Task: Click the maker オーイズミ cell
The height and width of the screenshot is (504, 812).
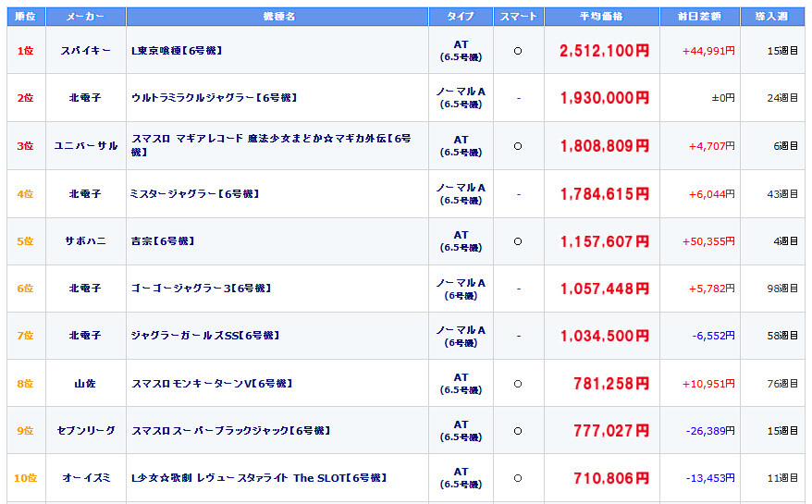Action: click(85, 478)
